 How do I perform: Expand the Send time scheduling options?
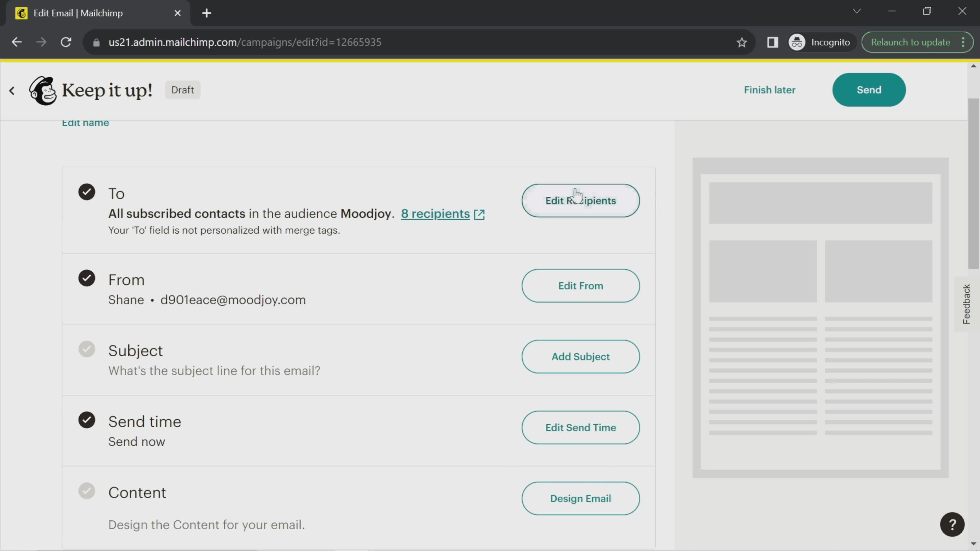click(580, 427)
